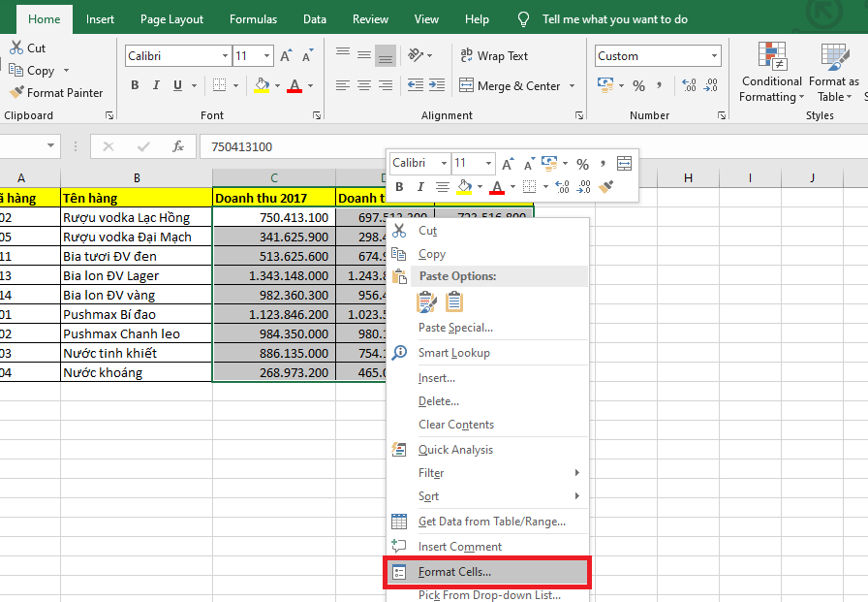Image resolution: width=868 pixels, height=602 pixels.
Task: Toggle Bold in the ribbon Font group
Action: (x=135, y=86)
